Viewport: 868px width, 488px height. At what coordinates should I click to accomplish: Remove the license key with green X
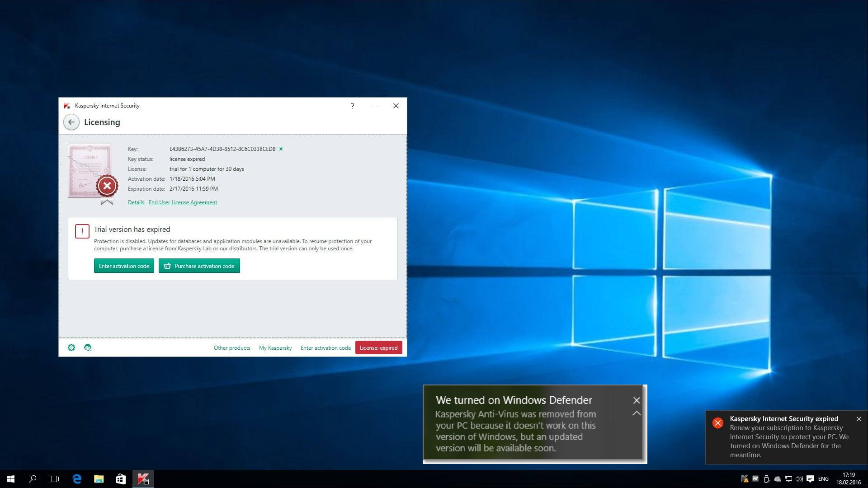281,149
